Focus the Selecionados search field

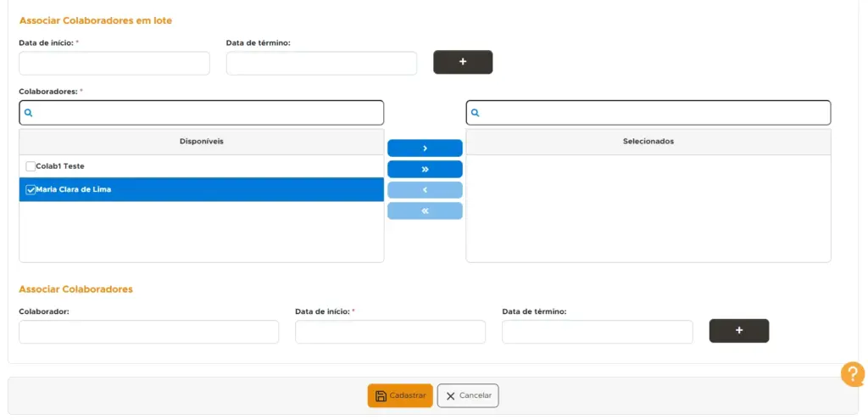(x=648, y=113)
